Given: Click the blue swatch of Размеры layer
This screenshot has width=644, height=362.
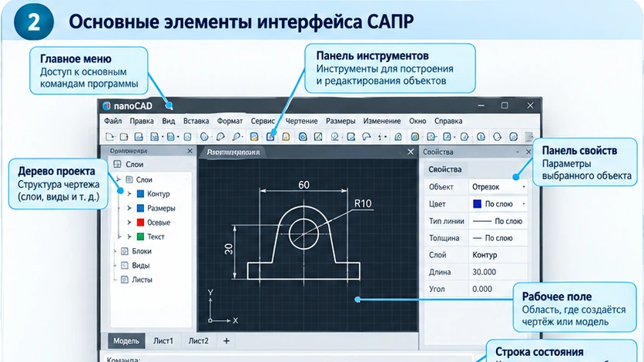Looking at the screenshot, I should pyautogui.click(x=140, y=208).
